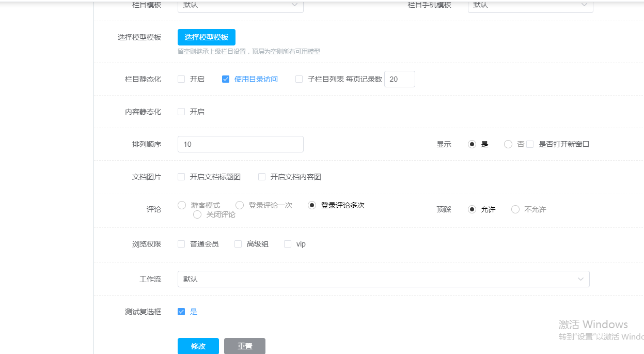
Task: Select 否 radio for 显示
Action: pyautogui.click(x=508, y=144)
